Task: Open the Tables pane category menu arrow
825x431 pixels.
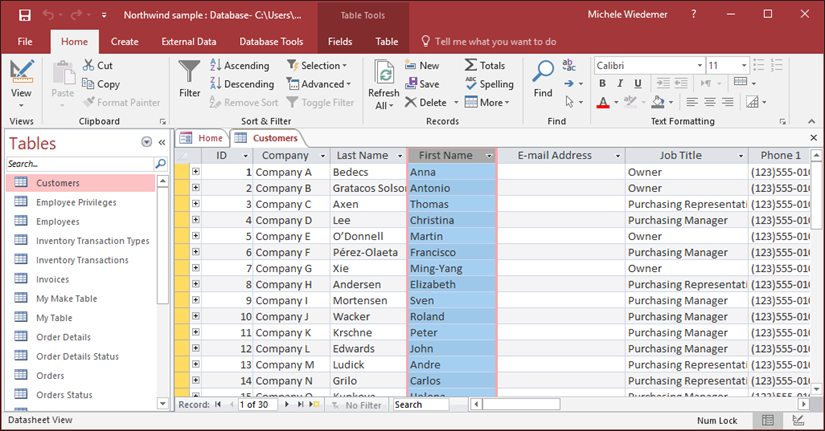Action: pos(147,142)
